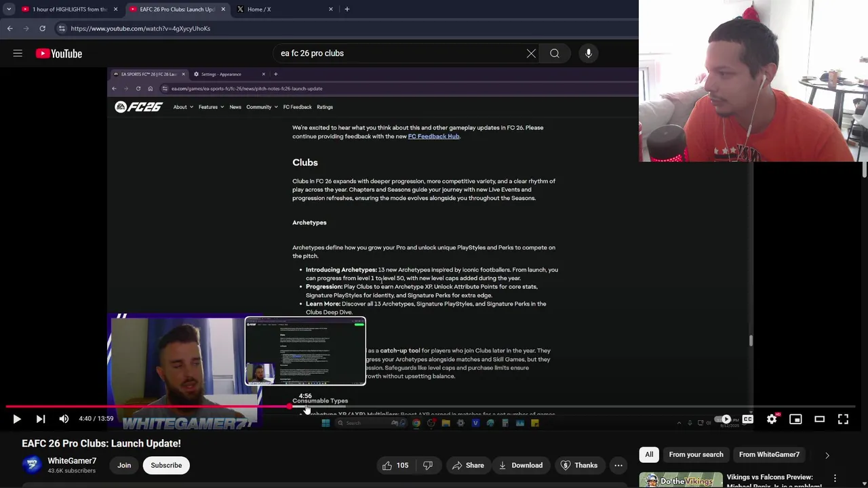Enter fullscreen video mode
The image size is (868, 488).
[x=843, y=420]
